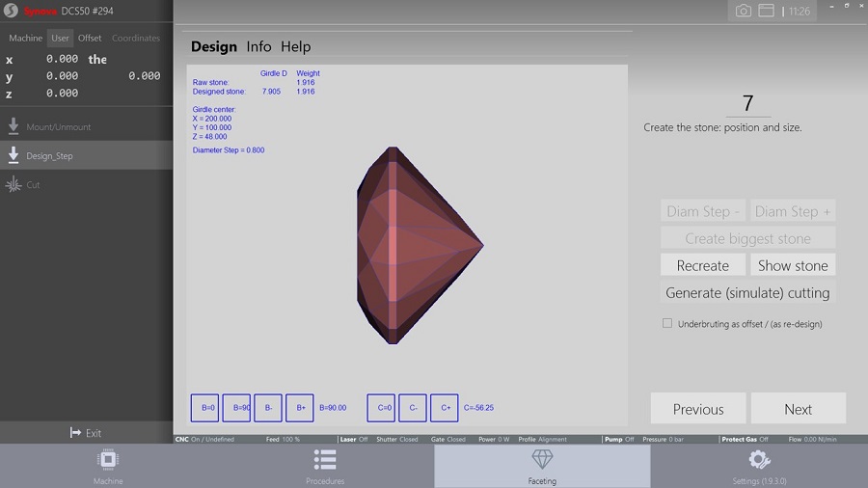Click the window layout icon beside the clock

[767, 11]
